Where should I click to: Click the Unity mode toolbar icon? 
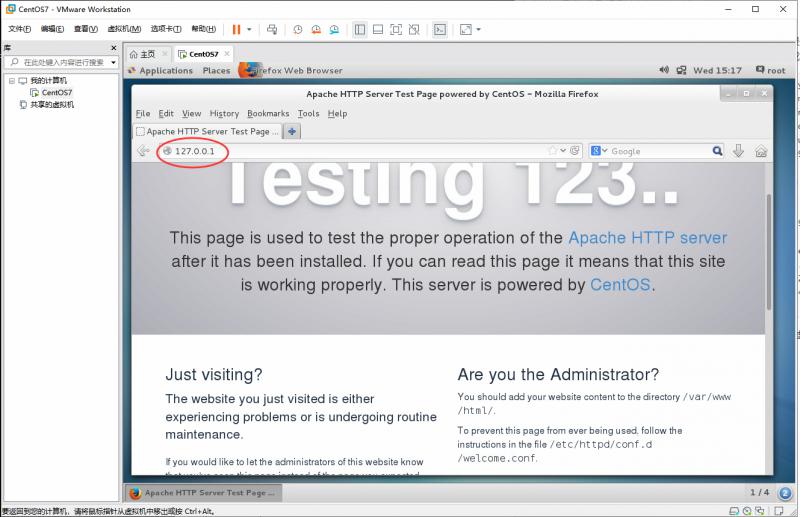[414, 30]
